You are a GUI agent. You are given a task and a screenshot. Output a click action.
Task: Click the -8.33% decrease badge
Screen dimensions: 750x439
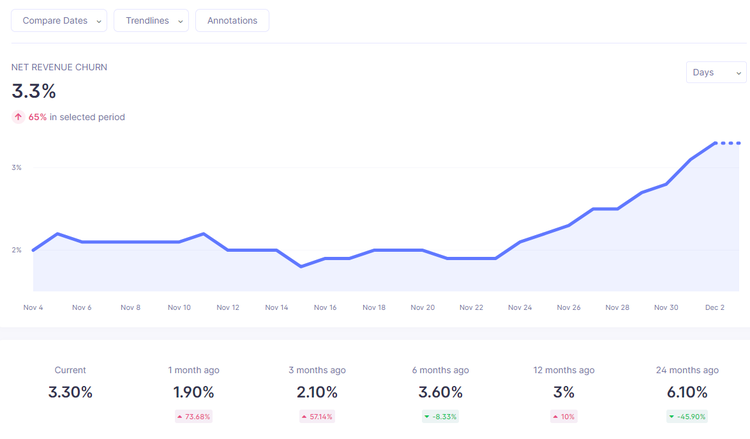click(441, 417)
